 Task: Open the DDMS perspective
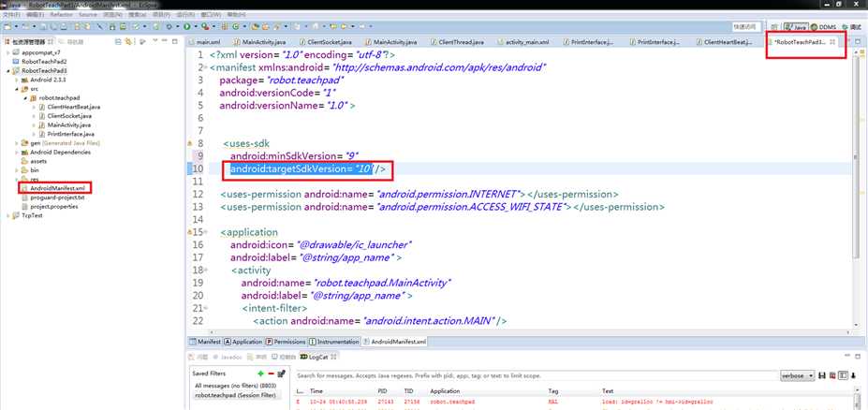823,26
